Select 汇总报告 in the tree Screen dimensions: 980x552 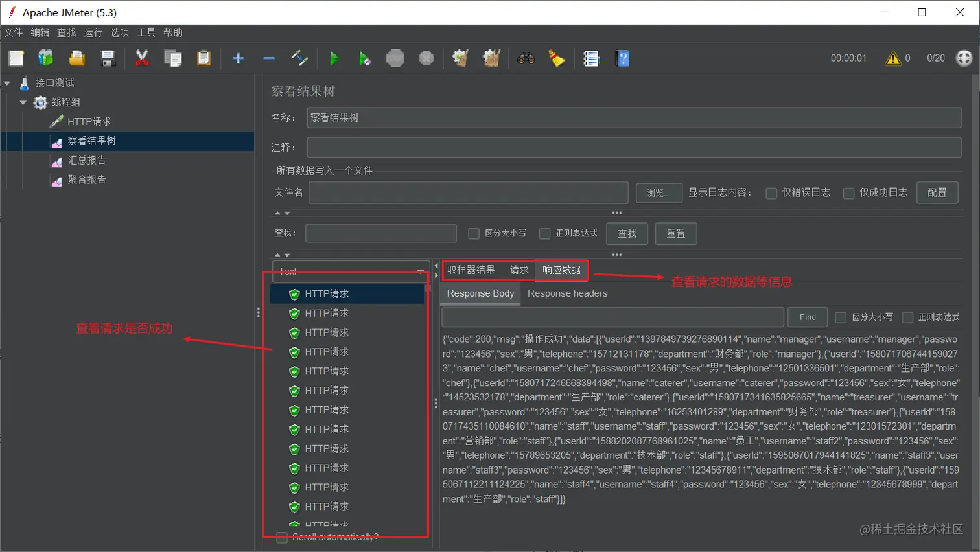click(87, 160)
